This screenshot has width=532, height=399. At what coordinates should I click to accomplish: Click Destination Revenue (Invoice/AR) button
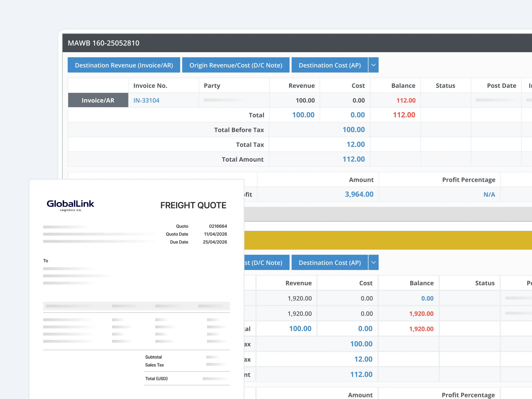(x=124, y=65)
